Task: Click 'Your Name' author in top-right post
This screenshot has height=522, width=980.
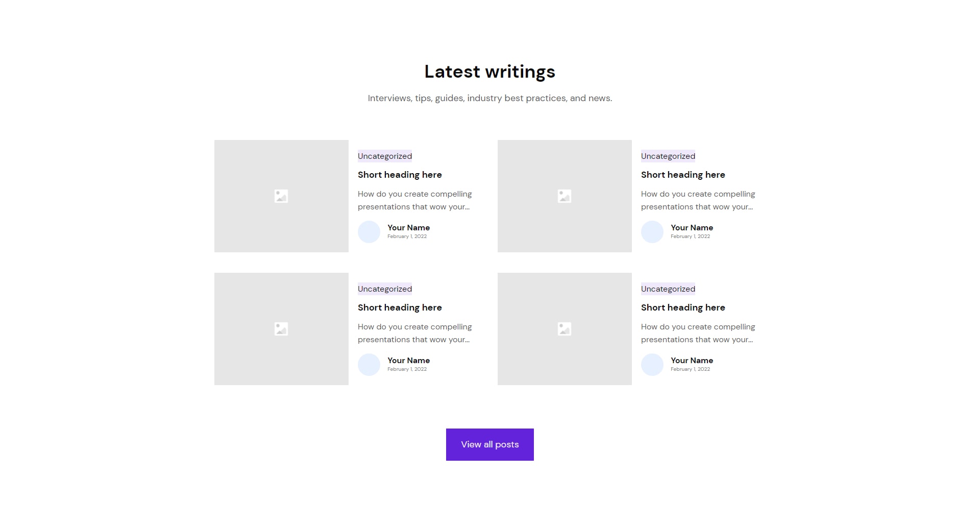Action: pos(692,228)
